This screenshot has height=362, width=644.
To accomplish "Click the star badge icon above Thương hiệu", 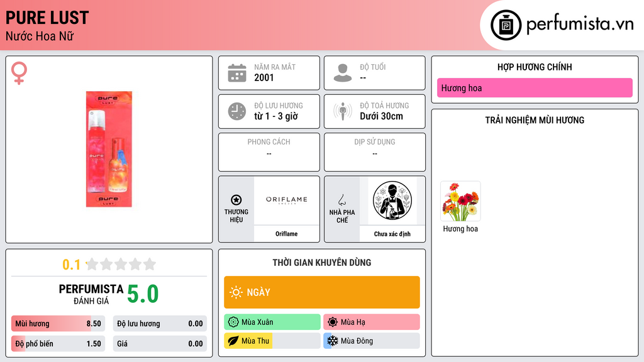I will pos(236,200).
